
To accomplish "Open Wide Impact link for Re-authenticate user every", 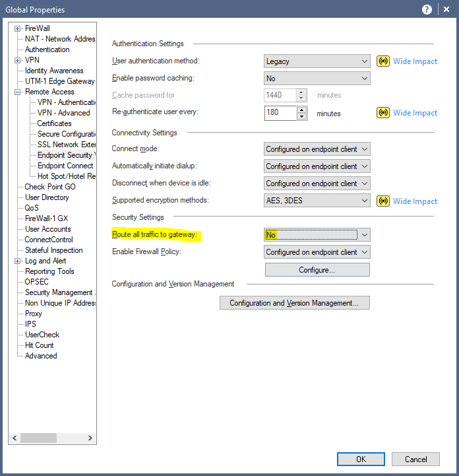I will (415, 113).
